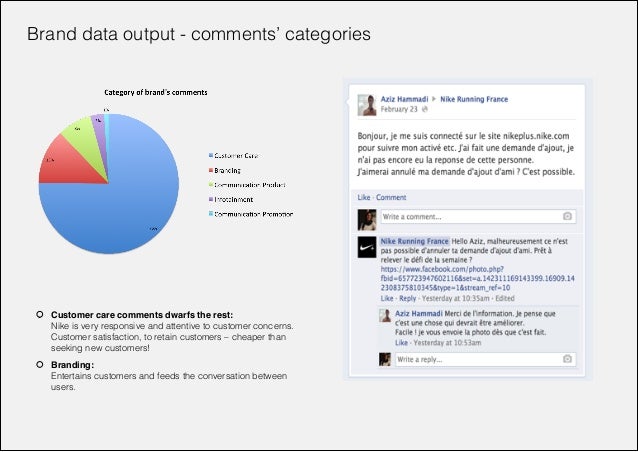Click the February 23 post date
This screenshot has height=452, width=638.
tap(399, 109)
